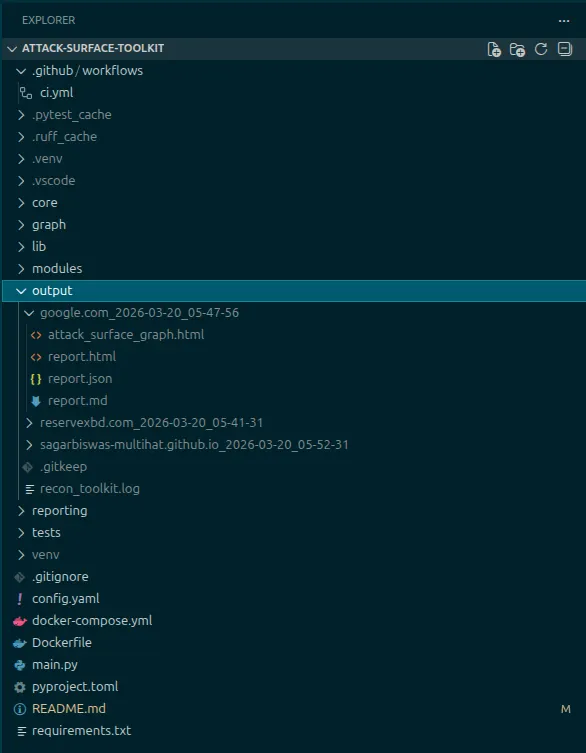Expand the .vscode folder chevron

[21, 181]
